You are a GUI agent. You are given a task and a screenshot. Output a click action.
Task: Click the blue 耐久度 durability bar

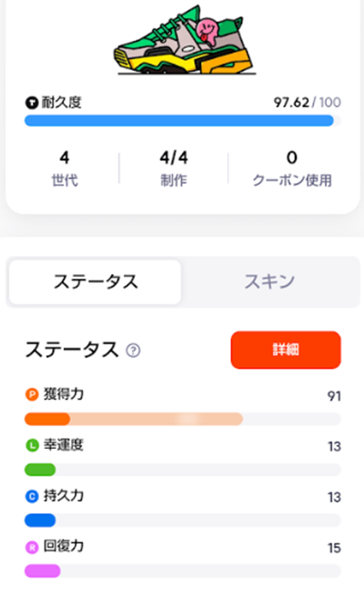183,121
